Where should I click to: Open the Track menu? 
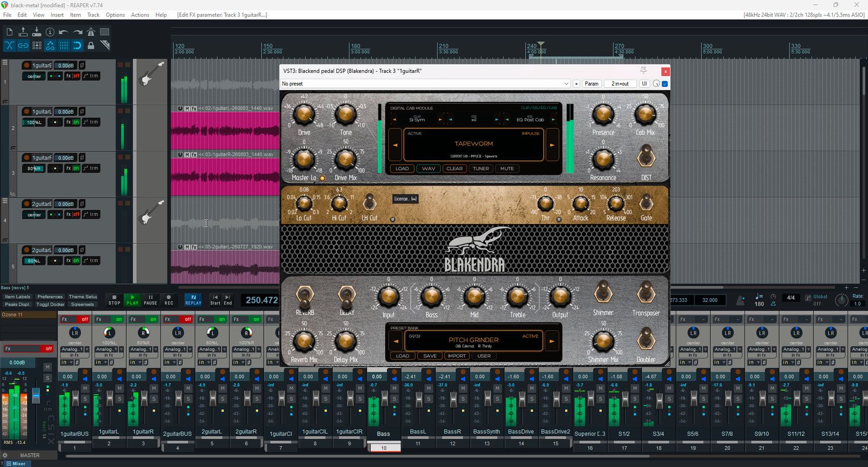(x=93, y=15)
